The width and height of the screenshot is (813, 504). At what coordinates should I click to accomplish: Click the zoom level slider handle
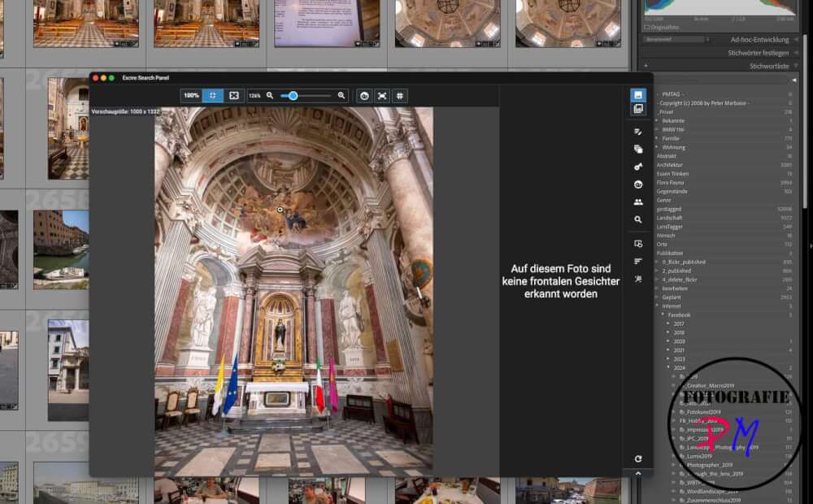point(293,95)
